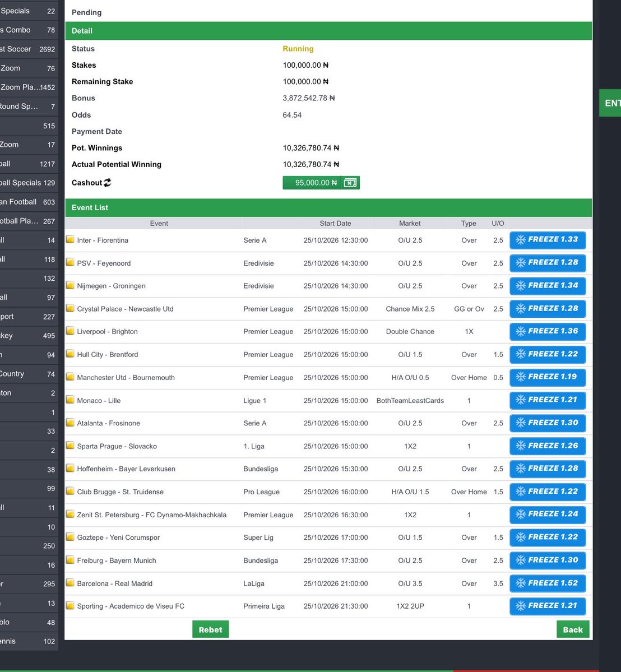Click the folder icon for Barcelona - Real Madrid

click(70, 583)
